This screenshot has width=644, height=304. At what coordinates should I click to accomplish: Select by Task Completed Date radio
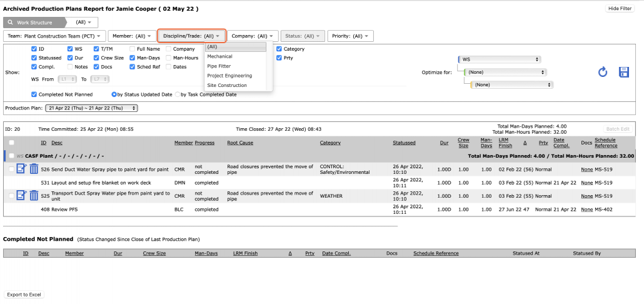tap(178, 94)
